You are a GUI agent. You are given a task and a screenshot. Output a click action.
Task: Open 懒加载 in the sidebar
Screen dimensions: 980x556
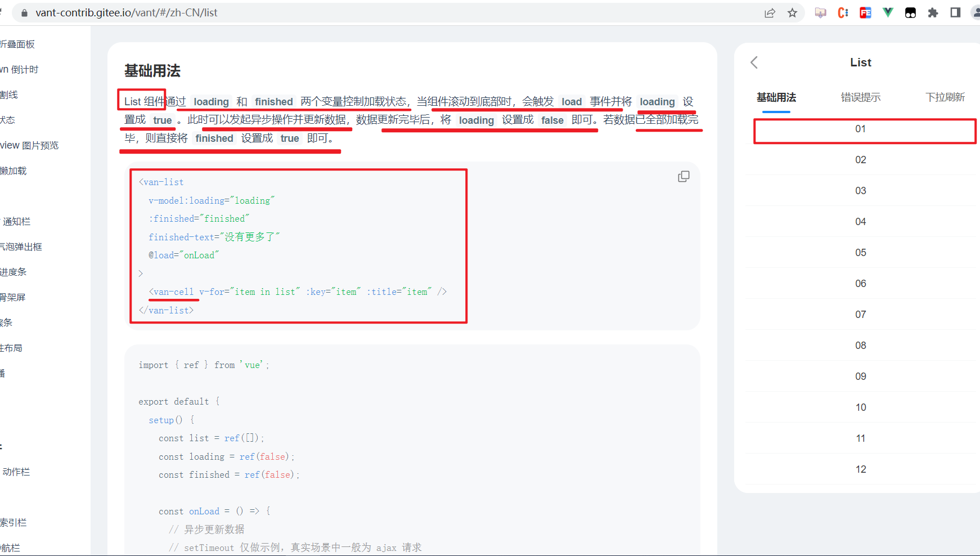pos(14,171)
